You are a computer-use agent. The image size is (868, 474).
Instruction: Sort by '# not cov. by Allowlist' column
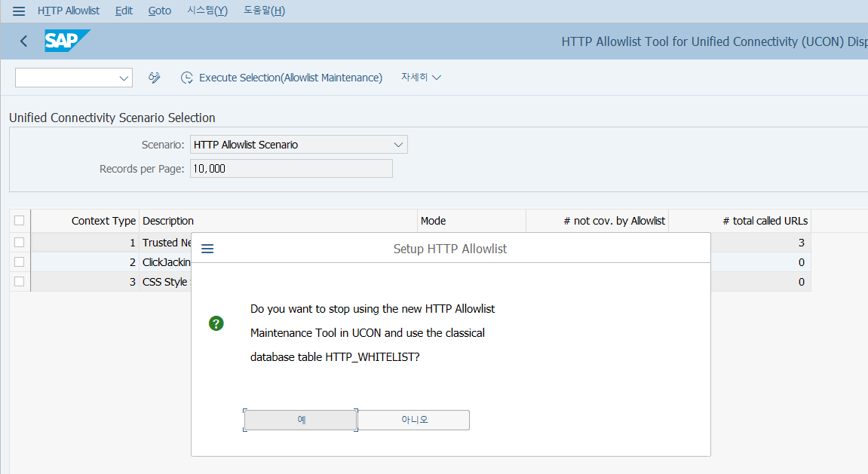click(x=597, y=221)
